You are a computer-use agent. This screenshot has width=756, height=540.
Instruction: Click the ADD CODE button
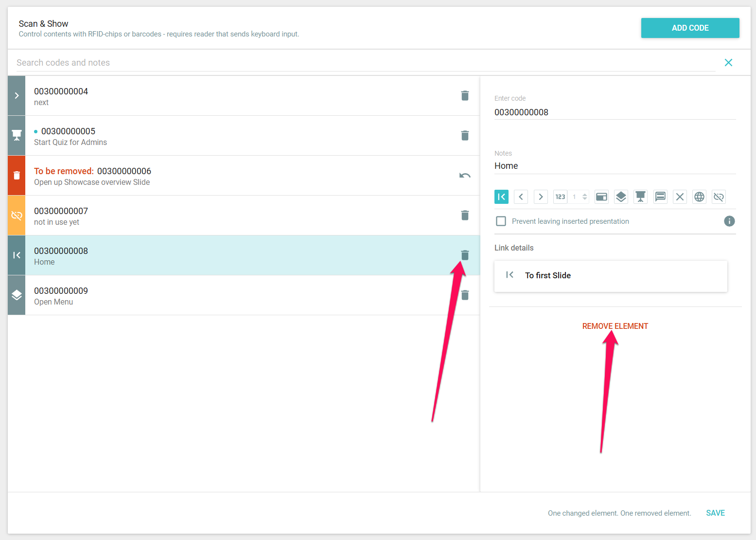click(x=690, y=28)
